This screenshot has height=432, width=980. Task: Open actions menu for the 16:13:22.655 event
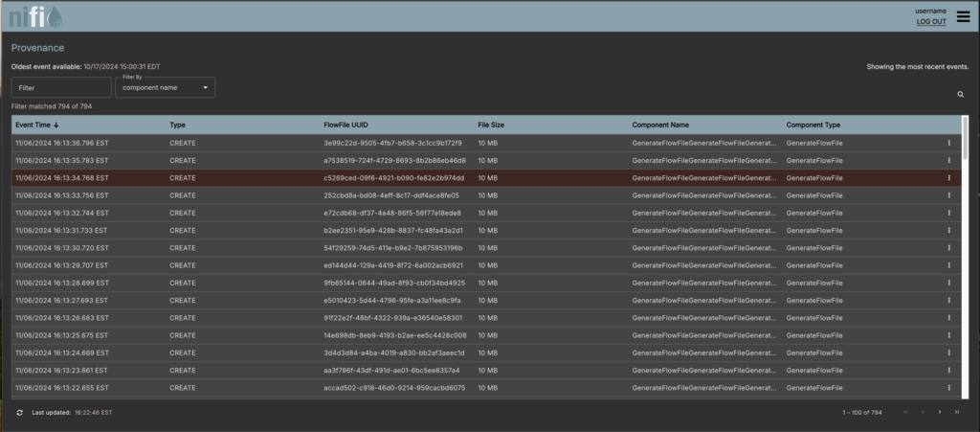[x=948, y=388]
